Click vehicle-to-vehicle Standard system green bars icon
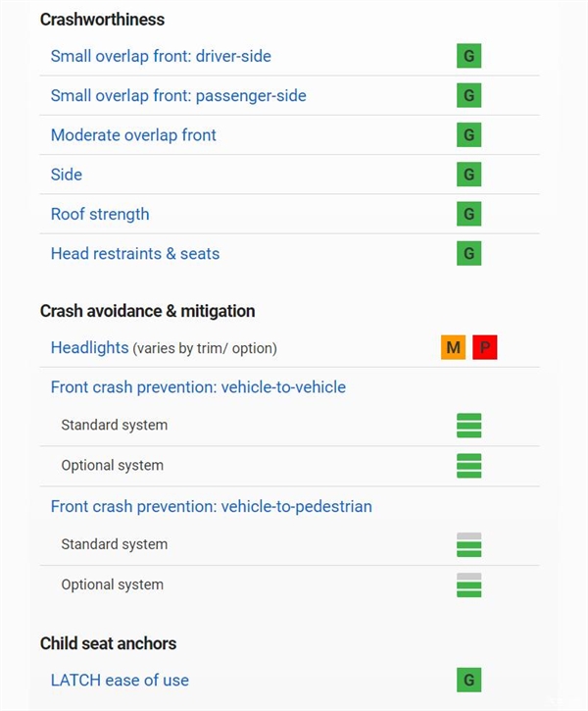 (x=468, y=426)
